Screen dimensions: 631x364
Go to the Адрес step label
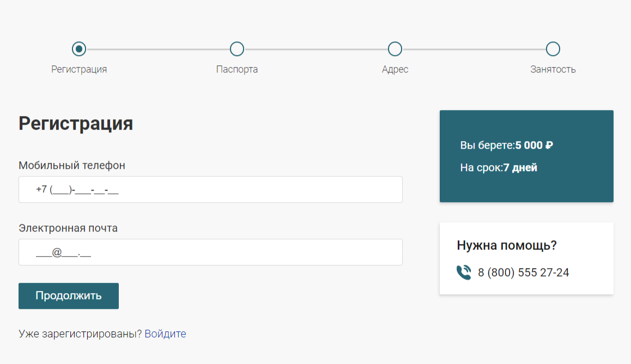pos(395,70)
